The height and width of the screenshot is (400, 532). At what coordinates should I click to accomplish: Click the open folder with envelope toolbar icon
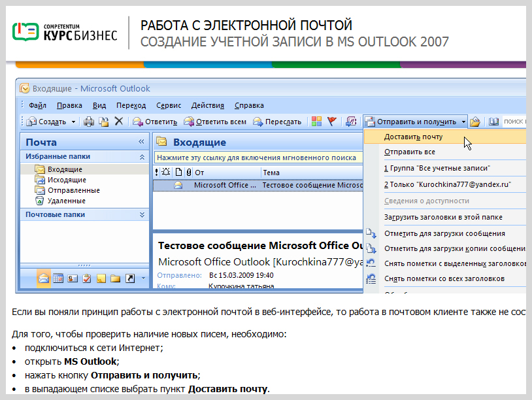(475, 122)
